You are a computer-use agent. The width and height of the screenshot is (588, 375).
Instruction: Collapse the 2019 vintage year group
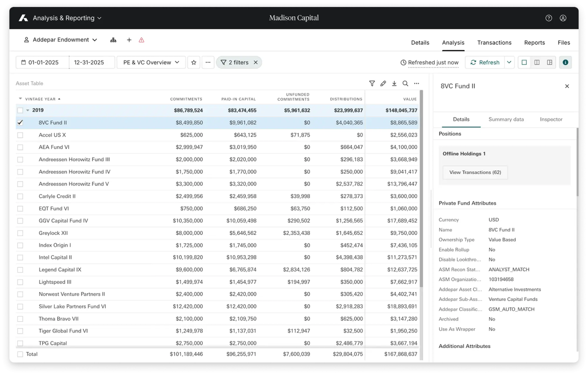28,110
